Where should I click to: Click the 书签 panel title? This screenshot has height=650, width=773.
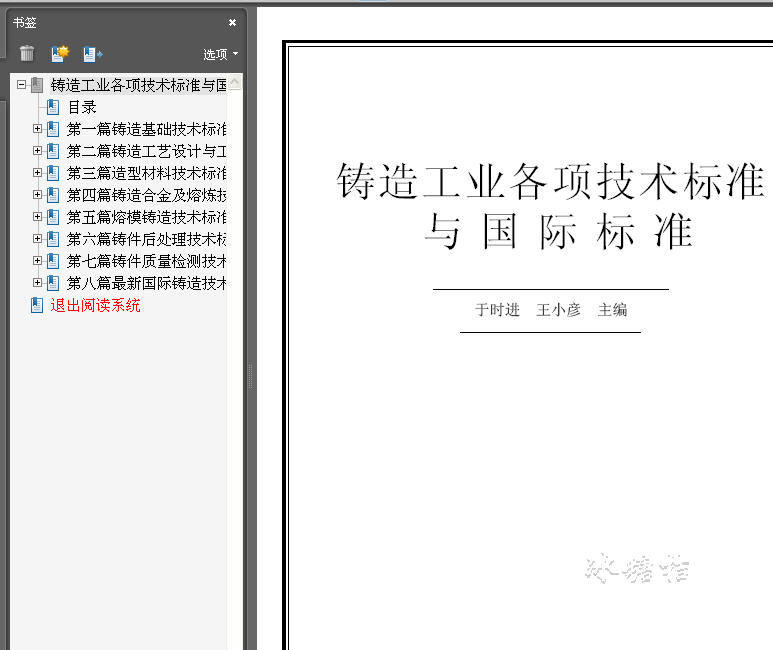coord(25,23)
